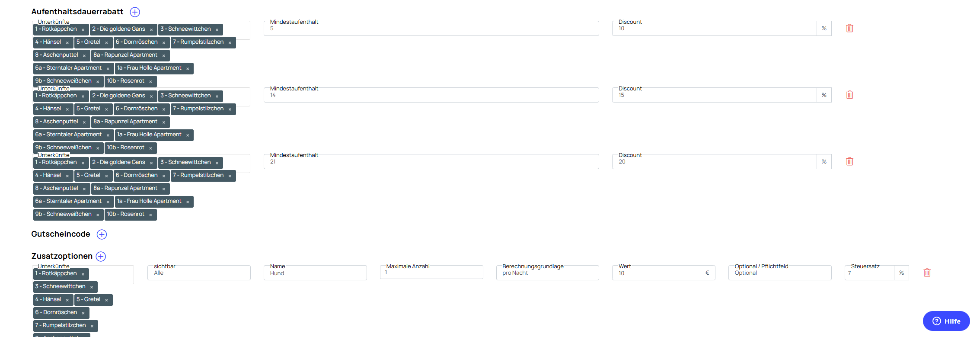
Task: Open the Optional / Pflichtfeld dropdown
Action: [x=779, y=273]
